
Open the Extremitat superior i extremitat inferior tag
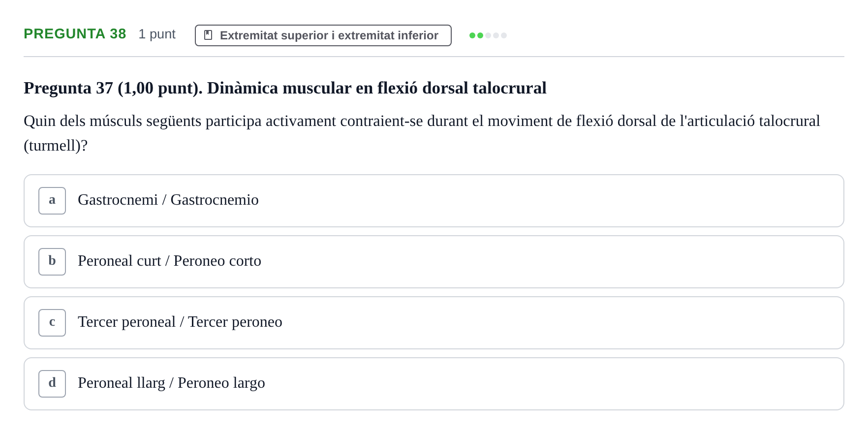[323, 35]
